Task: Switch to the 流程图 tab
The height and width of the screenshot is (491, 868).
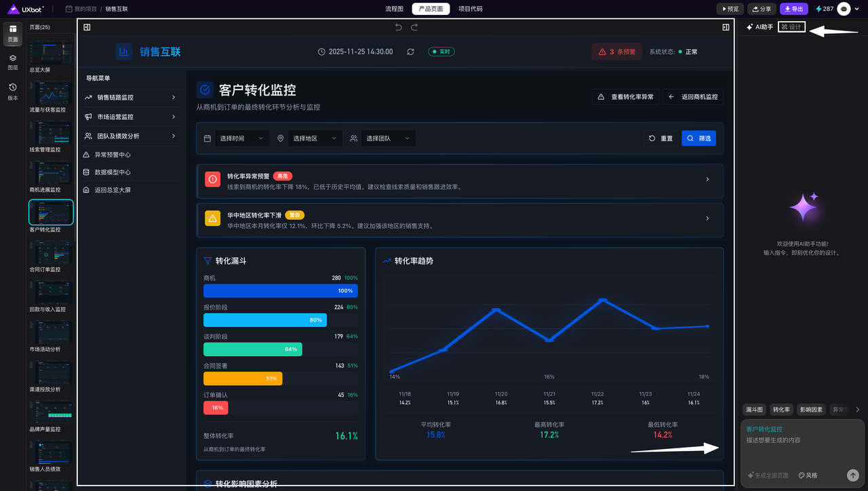Action: [x=394, y=9]
